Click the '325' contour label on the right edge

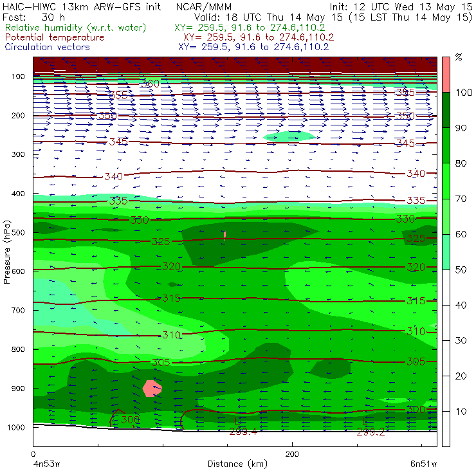[x=416, y=239]
